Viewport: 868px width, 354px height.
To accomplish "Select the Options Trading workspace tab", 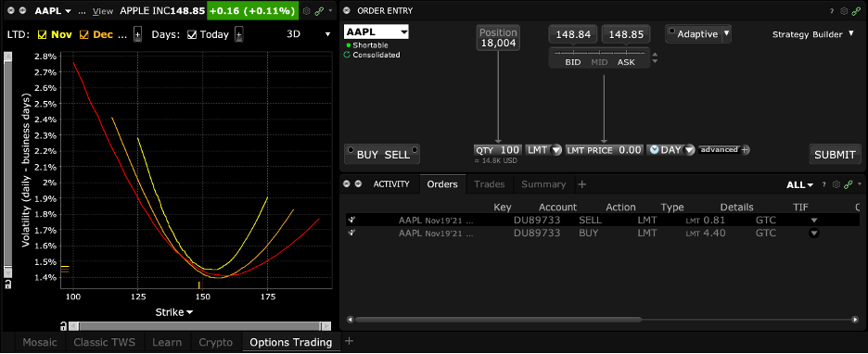I will 290,342.
